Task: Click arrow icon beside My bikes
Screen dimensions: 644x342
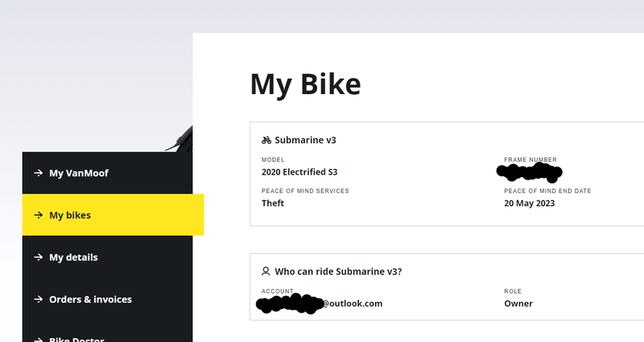Action: 38,215
